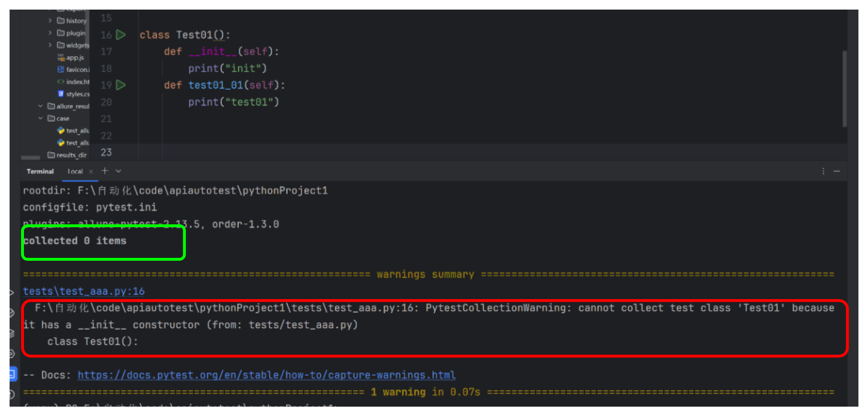Click the styles.css file icon
Viewport: 868px width, 417px height.
(61, 94)
